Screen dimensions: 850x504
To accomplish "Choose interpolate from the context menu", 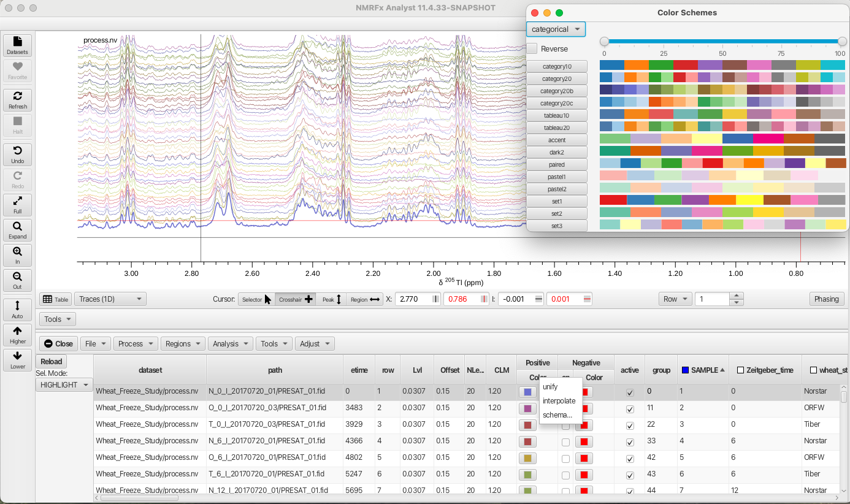I will pyautogui.click(x=560, y=401).
